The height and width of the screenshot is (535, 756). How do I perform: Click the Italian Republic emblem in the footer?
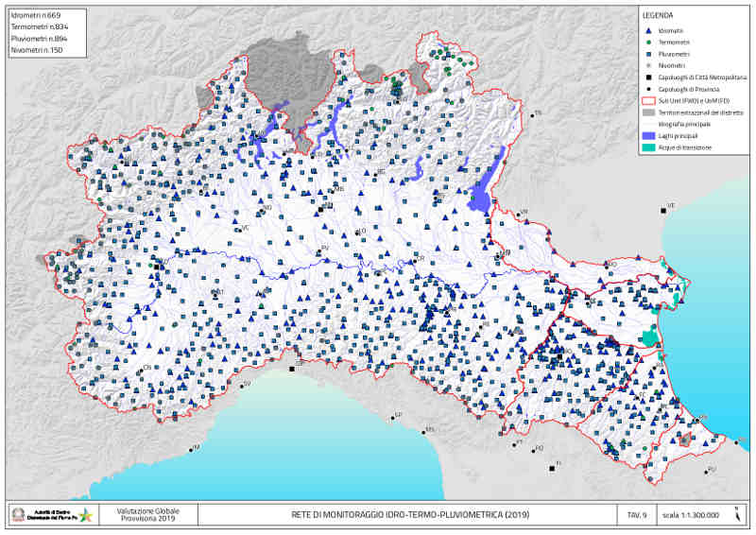tap(18, 515)
